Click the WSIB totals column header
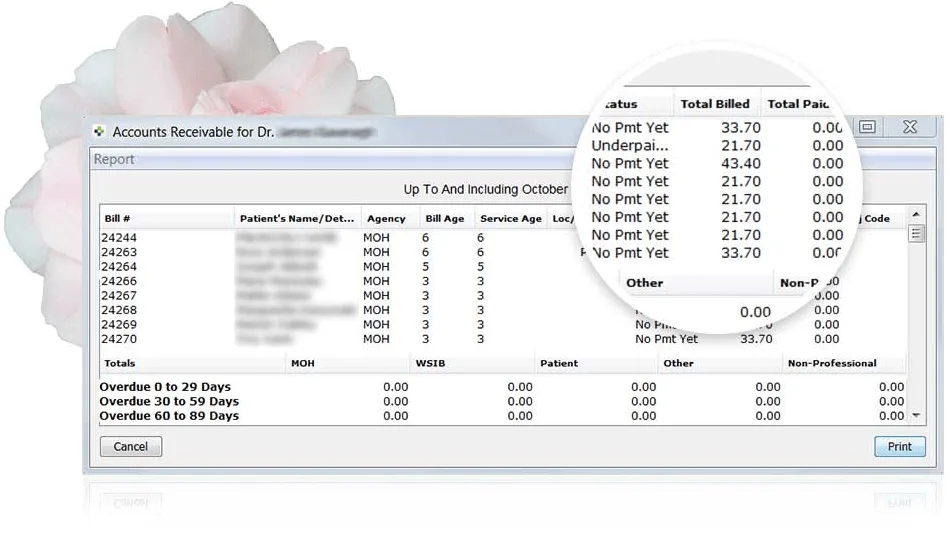The height and width of the screenshot is (553, 950). click(x=473, y=363)
